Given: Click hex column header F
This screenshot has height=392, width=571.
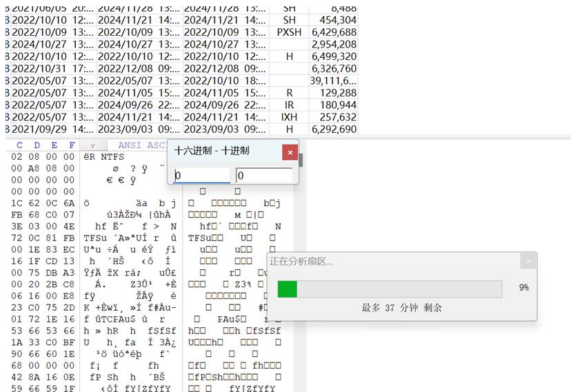Looking at the screenshot, I should coord(72,145).
